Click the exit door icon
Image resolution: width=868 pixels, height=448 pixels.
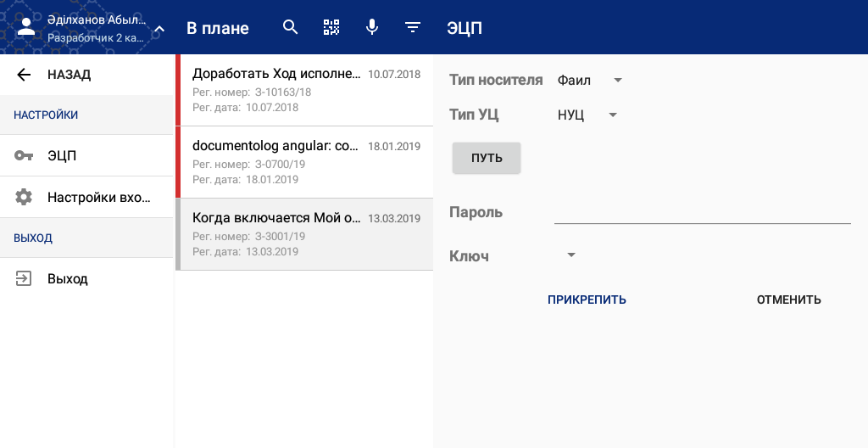tap(24, 278)
